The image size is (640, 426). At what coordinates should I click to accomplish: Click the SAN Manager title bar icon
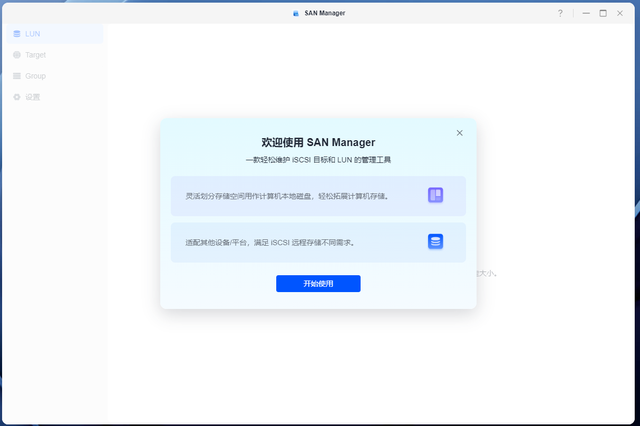(296, 13)
